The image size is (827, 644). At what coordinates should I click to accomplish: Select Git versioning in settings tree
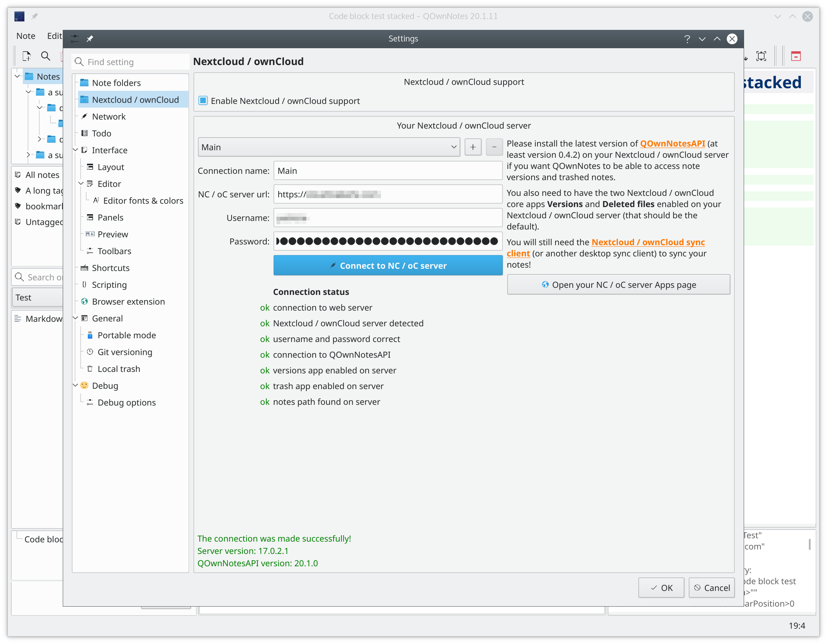(125, 352)
